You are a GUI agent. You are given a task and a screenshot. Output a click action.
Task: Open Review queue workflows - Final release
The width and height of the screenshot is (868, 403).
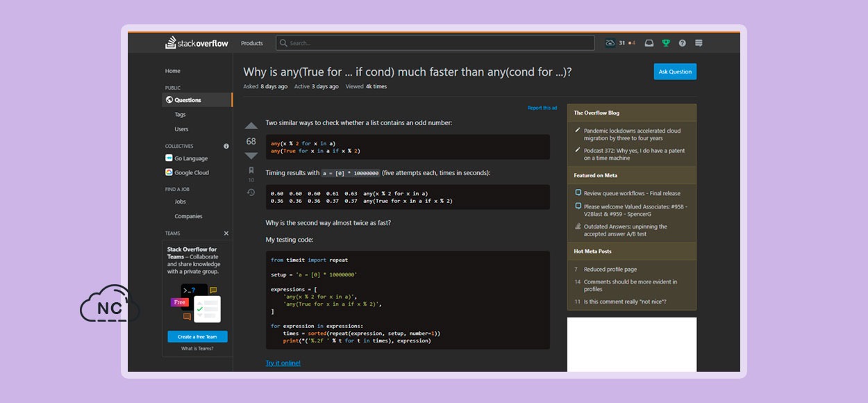pyautogui.click(x=632, y=193)
